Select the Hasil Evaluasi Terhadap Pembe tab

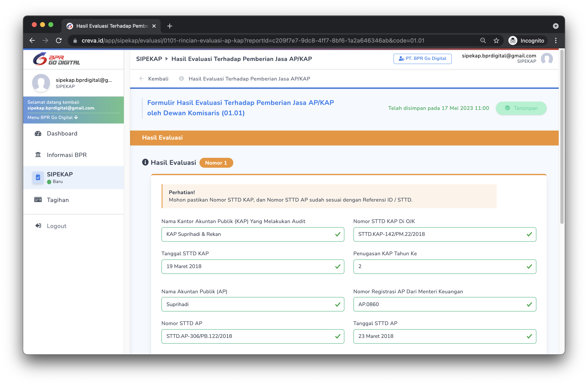pos(111,26)
